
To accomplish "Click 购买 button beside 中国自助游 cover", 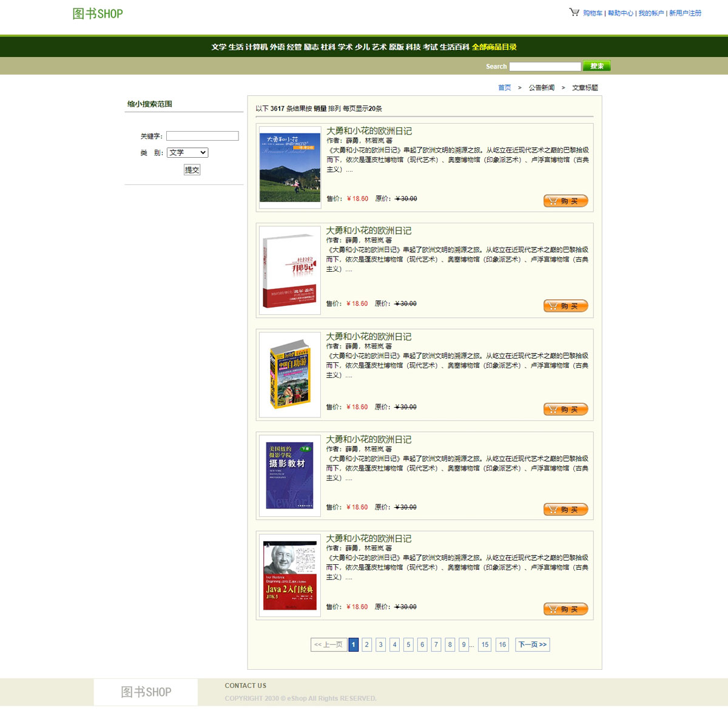I will (565, 410).
